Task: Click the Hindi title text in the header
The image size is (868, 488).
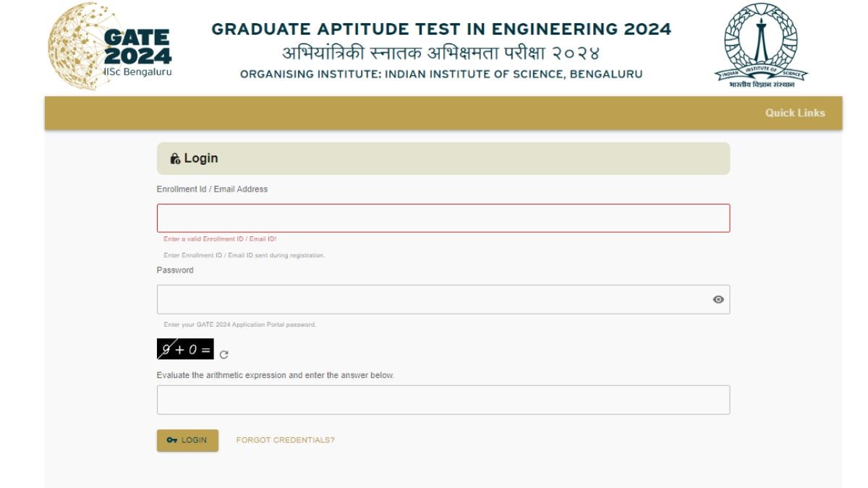Action: 441,54
